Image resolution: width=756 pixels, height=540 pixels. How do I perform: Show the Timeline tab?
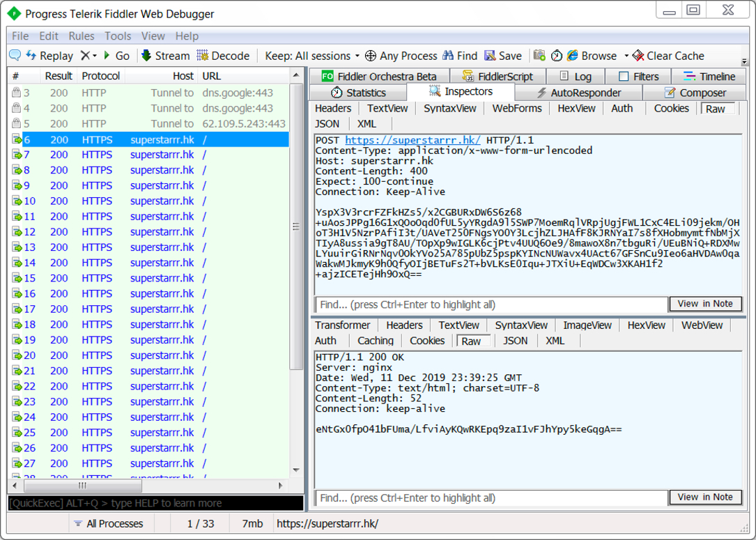(x=709, y=77)
